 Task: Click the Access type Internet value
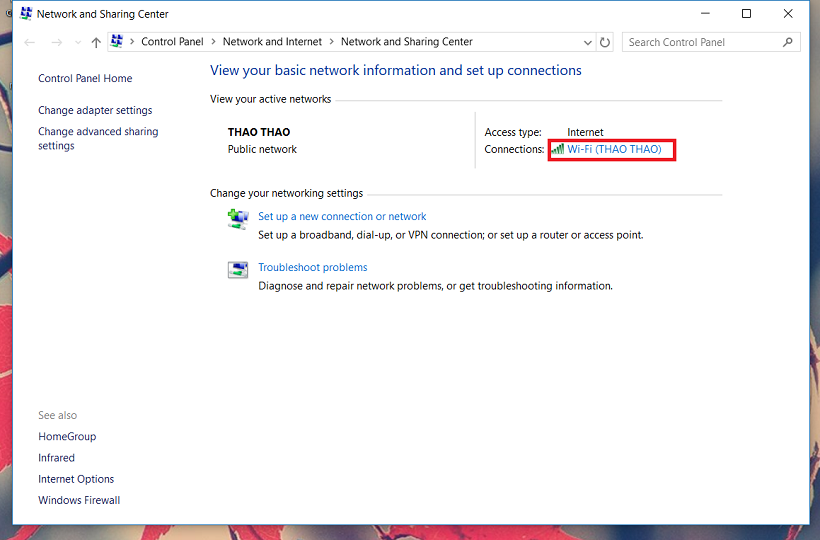click(585, 132)
